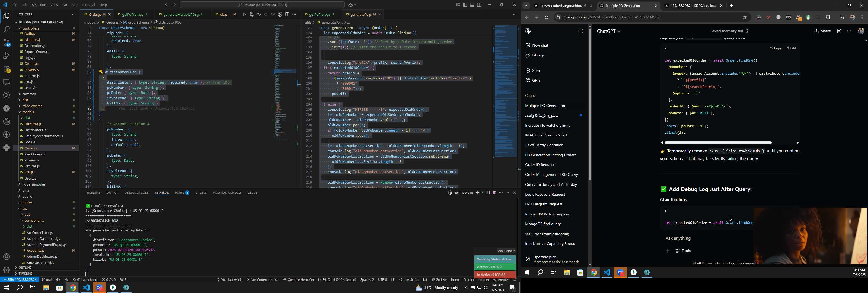868x293 pixels.
Task: Click VS Code command center search box
Action: tap(262, 5)
